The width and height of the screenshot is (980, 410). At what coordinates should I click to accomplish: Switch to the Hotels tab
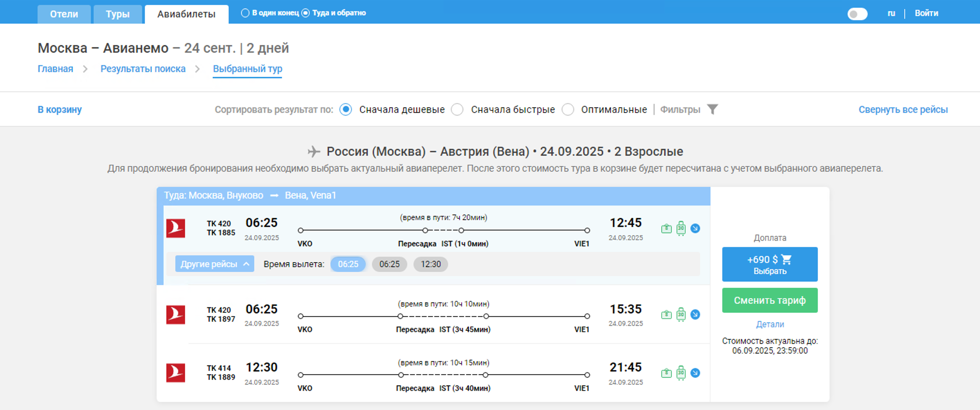coord(64,14)
